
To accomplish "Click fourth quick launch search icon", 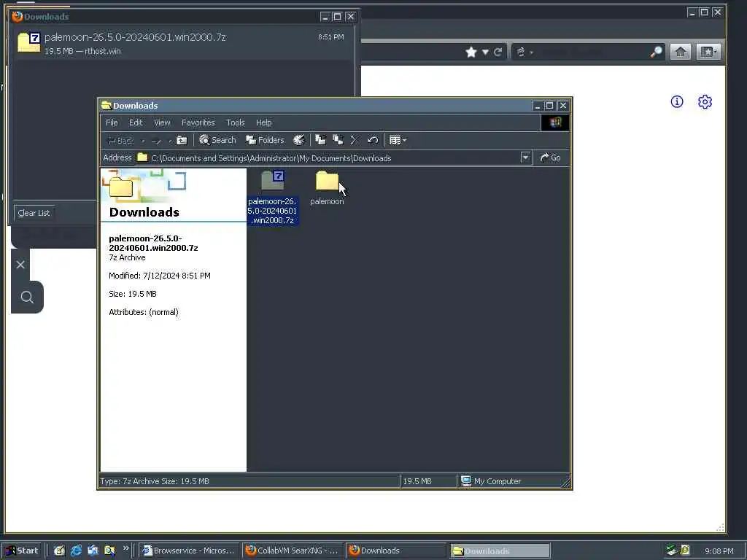I will (109, 551).
